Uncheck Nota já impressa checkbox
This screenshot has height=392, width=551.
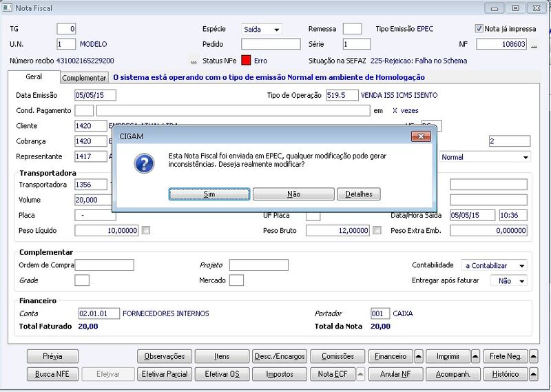pyautogui.click(x=479, y=28)
